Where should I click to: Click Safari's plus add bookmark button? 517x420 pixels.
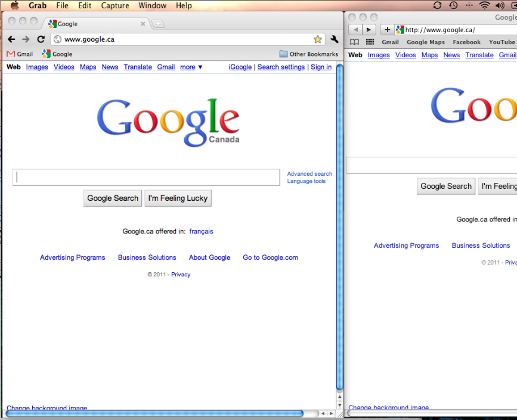pyautogui.click(x=388, y=30)
